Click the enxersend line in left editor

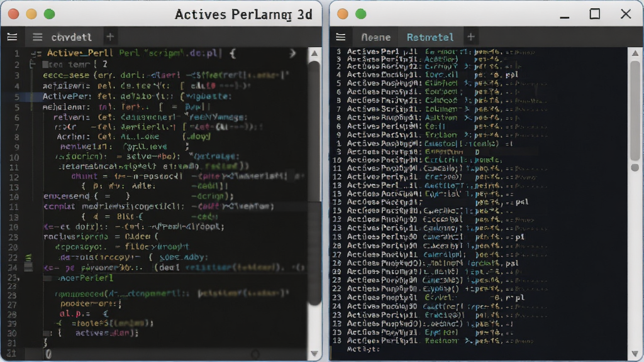point(87,196)
